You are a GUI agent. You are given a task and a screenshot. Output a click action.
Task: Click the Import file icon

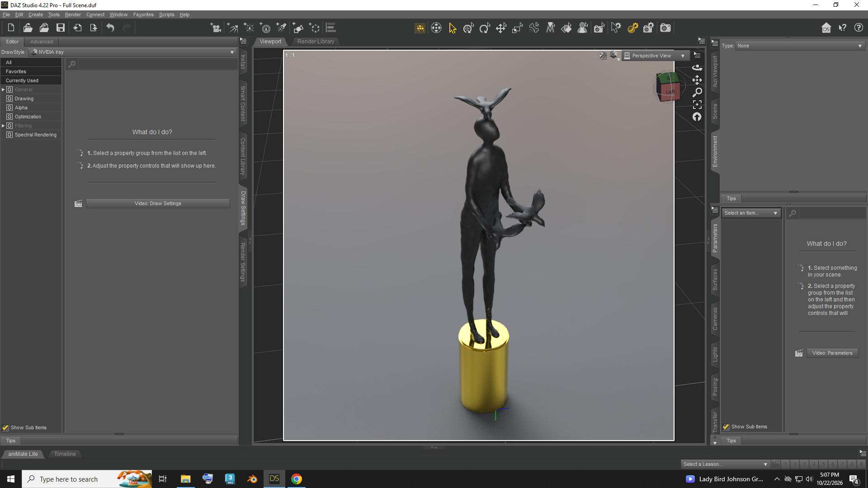click(77, 28)
